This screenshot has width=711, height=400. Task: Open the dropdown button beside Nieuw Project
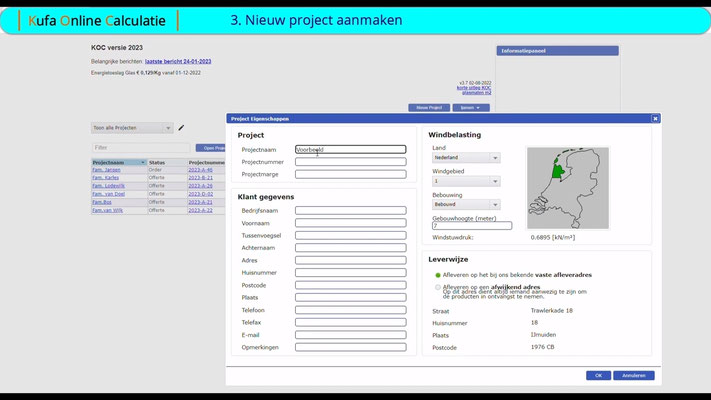pos(471,107)
